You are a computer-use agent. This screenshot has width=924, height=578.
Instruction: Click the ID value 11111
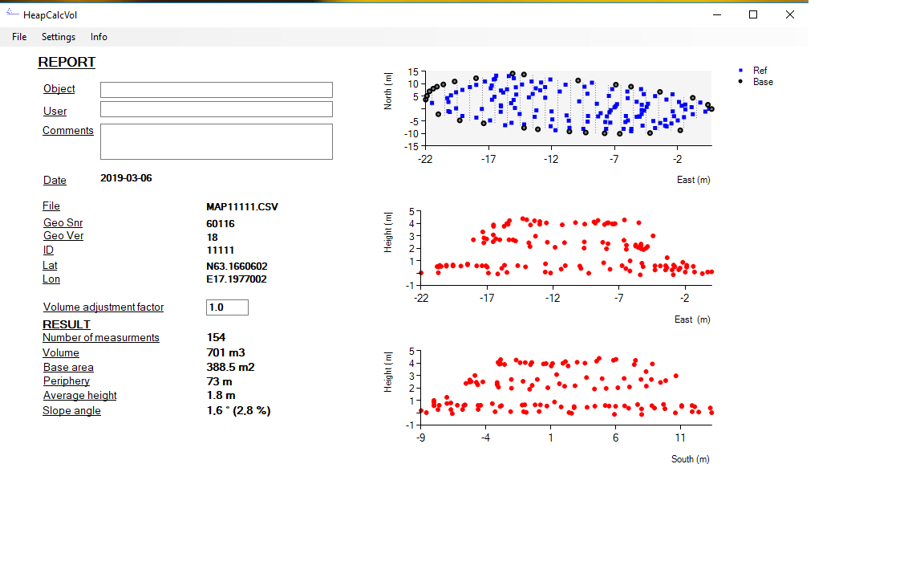[x=221, y=250]
